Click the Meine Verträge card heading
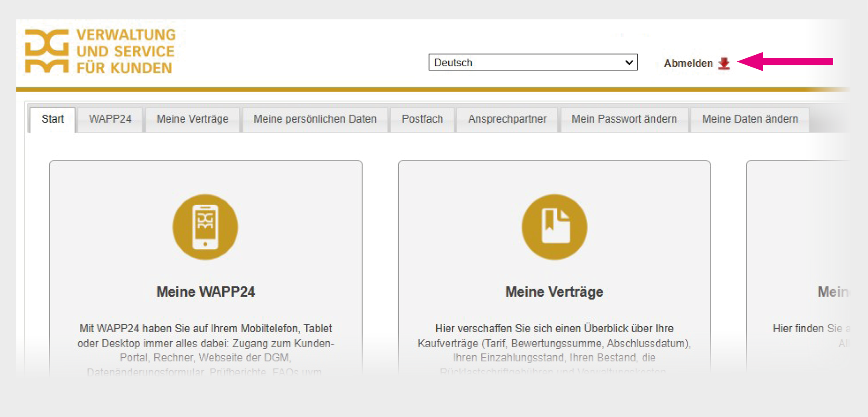Screen dimensions: 868x417 click(x=554, y=292)
